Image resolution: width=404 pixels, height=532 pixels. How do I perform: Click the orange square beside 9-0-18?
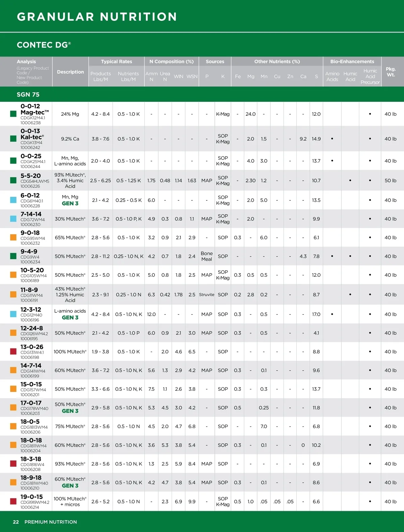13,237
